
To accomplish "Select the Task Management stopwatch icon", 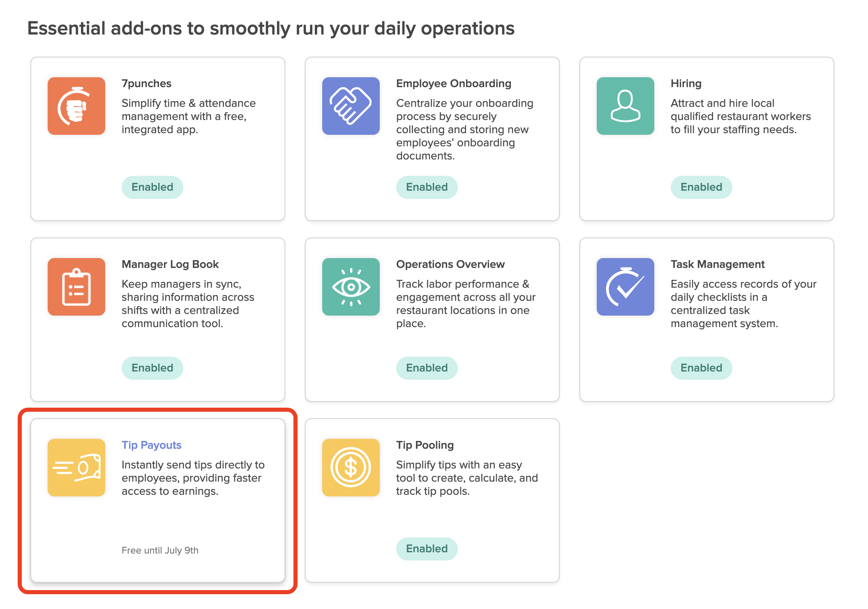I will (625, 287).
